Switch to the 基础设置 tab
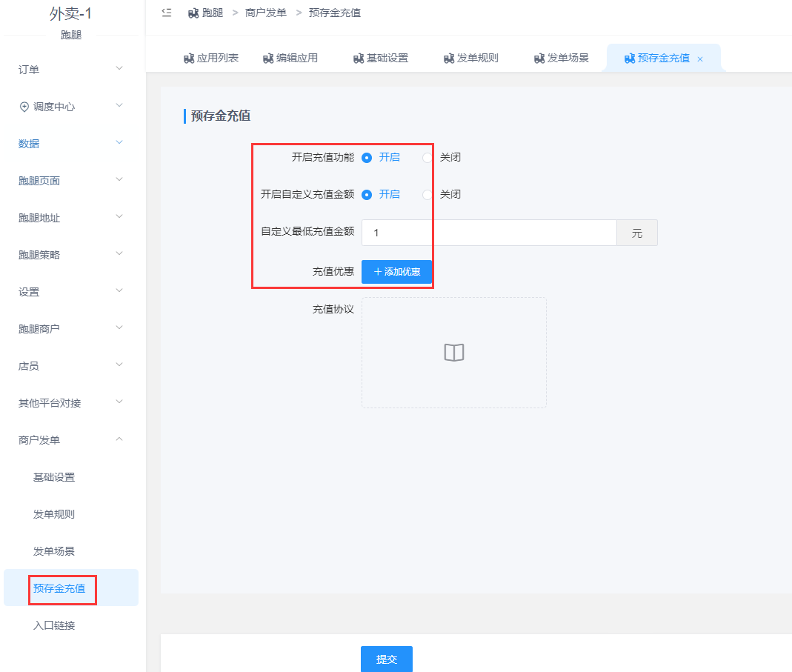This screenshot has width=792, height=672. tap(381, 58)
